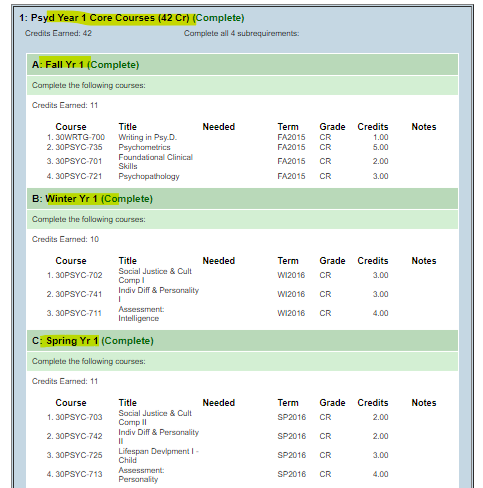This screenshot has width=483, height=488.
Task: Click the FA2015 term for 30WRTG-700
Action: pos(291,137)
